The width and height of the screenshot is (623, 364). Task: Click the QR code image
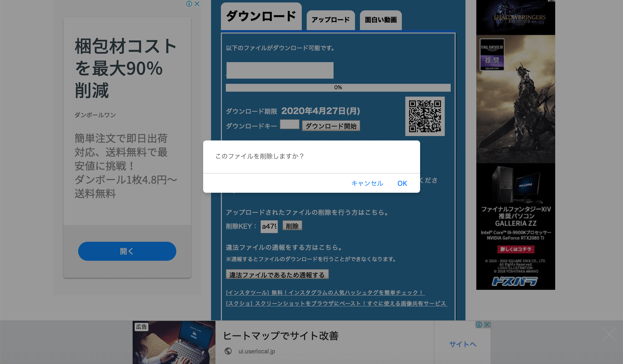coord(425,116)
